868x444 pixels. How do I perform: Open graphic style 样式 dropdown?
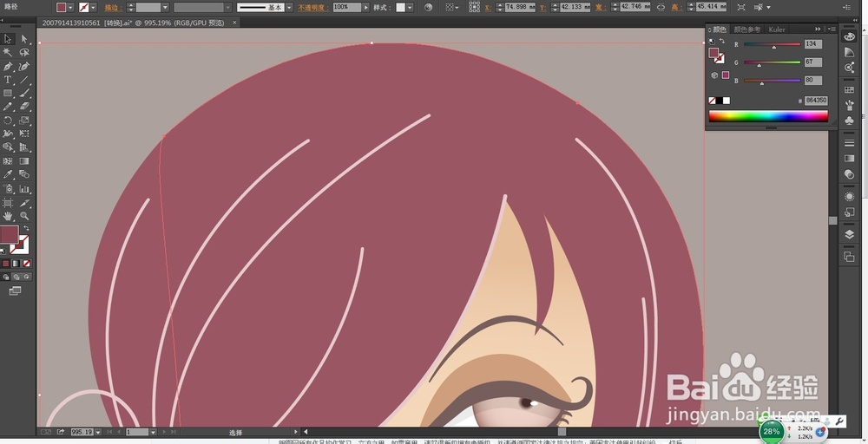pos(411,8)
